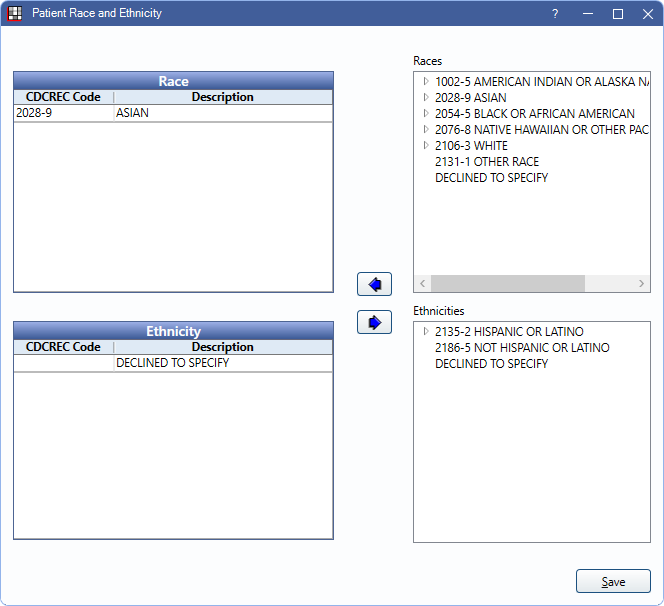This screenshot has height=606, width=664.
Task: Select 2186-5 Not Hispanic or Latino
Action: pos(521,348)
